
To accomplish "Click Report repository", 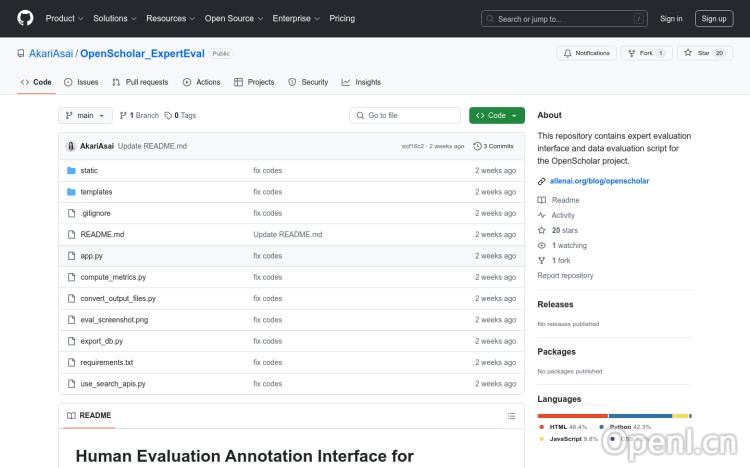I will [565, 276].
